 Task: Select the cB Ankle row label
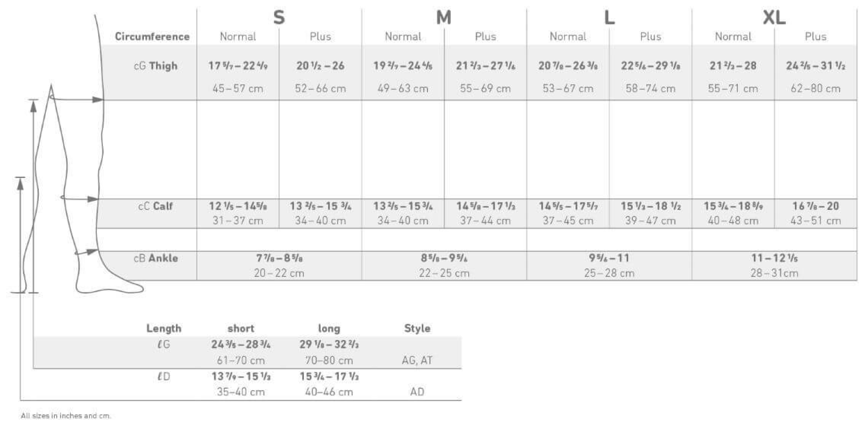pos(155,258)
